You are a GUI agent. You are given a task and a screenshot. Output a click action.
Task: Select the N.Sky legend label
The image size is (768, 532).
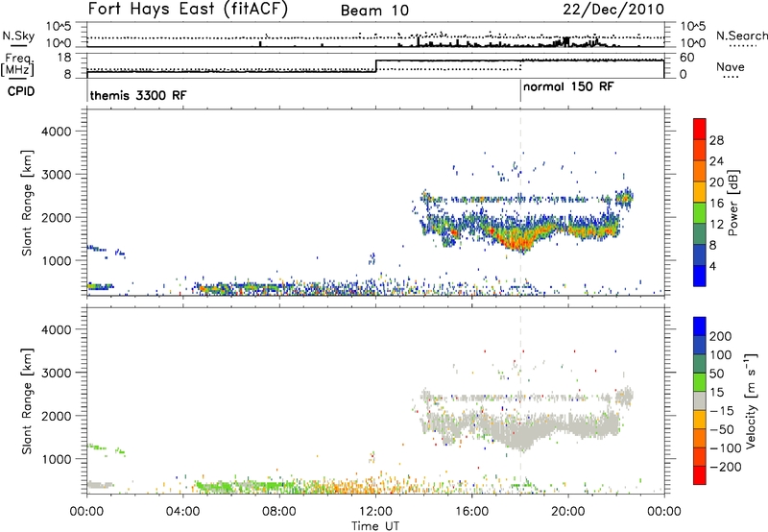(x=18, y=36)
